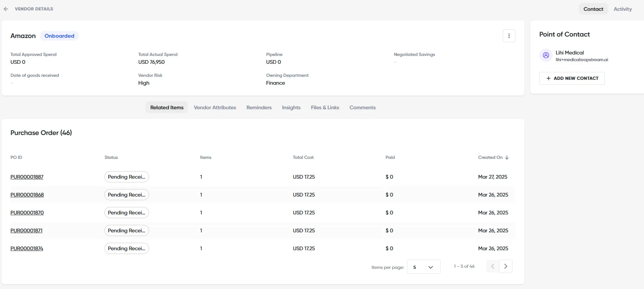Click the 1 – 5 of 46 pagination text

pyautogui.click(x=464, y=266)
